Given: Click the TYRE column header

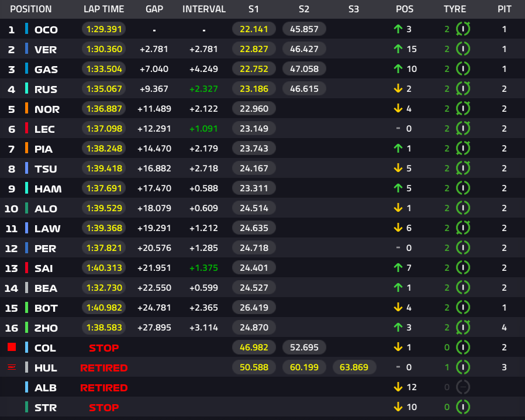Looking at the screenshot, I should (455, 9).
